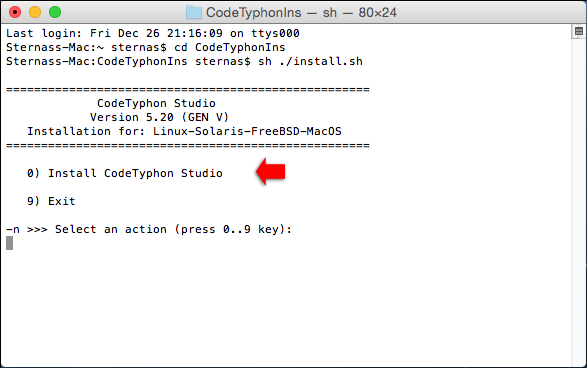Click the 'cd CodeTyphonIns' command text
587x368 pixels.
pos(229,47)
